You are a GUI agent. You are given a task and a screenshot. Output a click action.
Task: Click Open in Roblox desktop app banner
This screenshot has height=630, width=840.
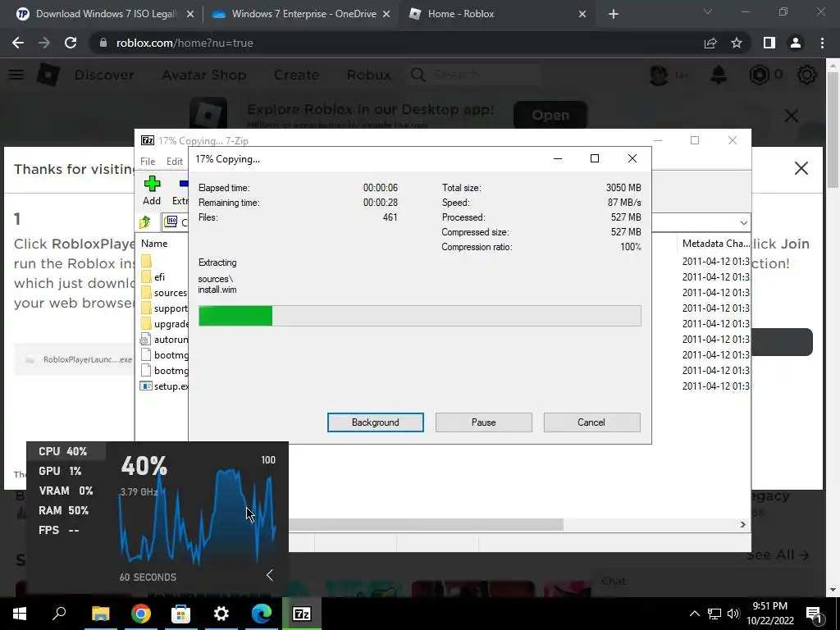550,115
